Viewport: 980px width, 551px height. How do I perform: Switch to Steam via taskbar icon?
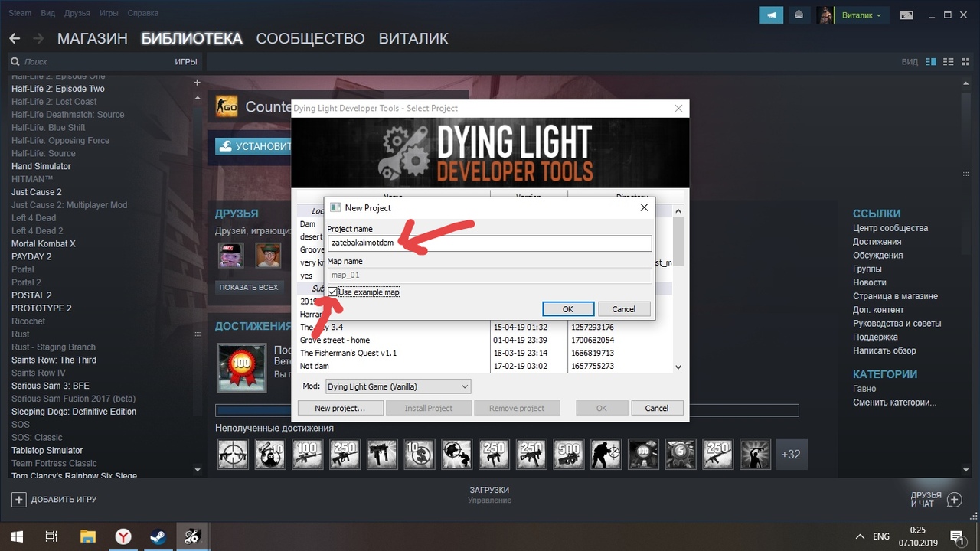(x=158, y=536)
